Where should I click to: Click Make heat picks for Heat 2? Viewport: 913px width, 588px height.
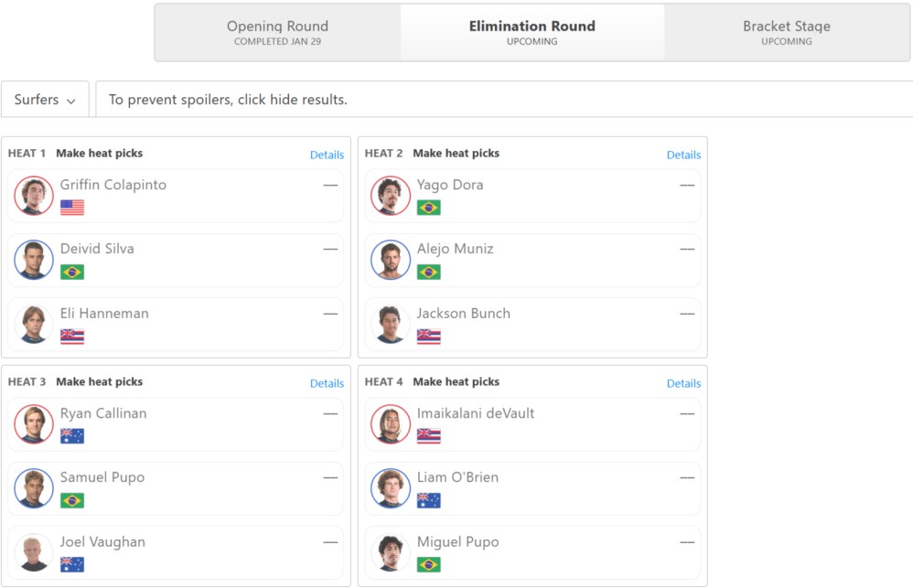pos(456,153)
